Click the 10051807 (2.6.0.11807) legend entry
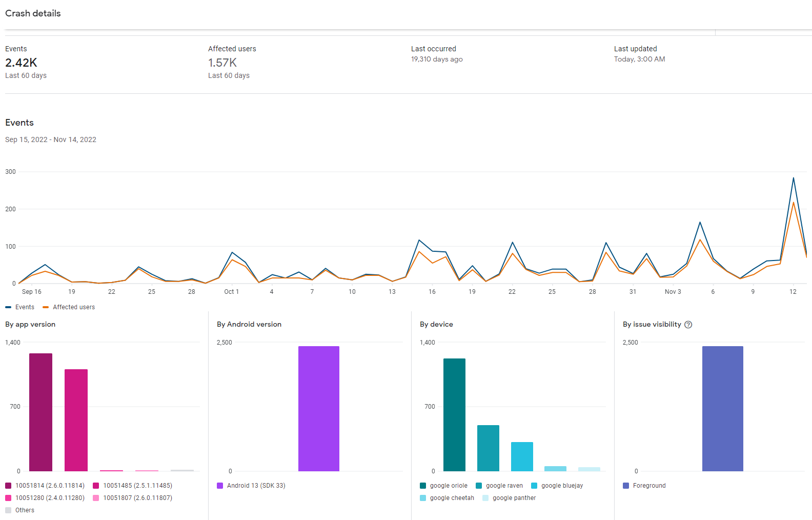Viewport: 812px width, 520px height. pyautogui.click(x=133, y=498)
